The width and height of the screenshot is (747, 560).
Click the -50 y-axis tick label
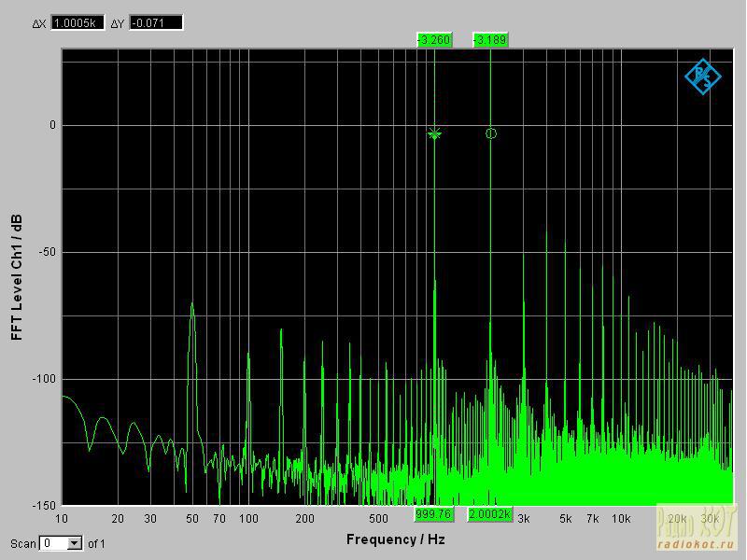[x=47, y=252]
